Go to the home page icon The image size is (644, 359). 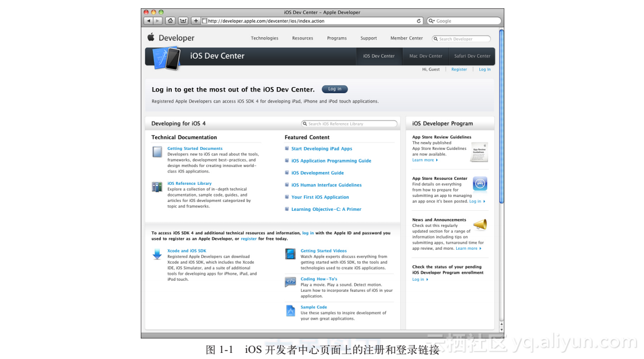pyautogui.click(x=171, y=21)
